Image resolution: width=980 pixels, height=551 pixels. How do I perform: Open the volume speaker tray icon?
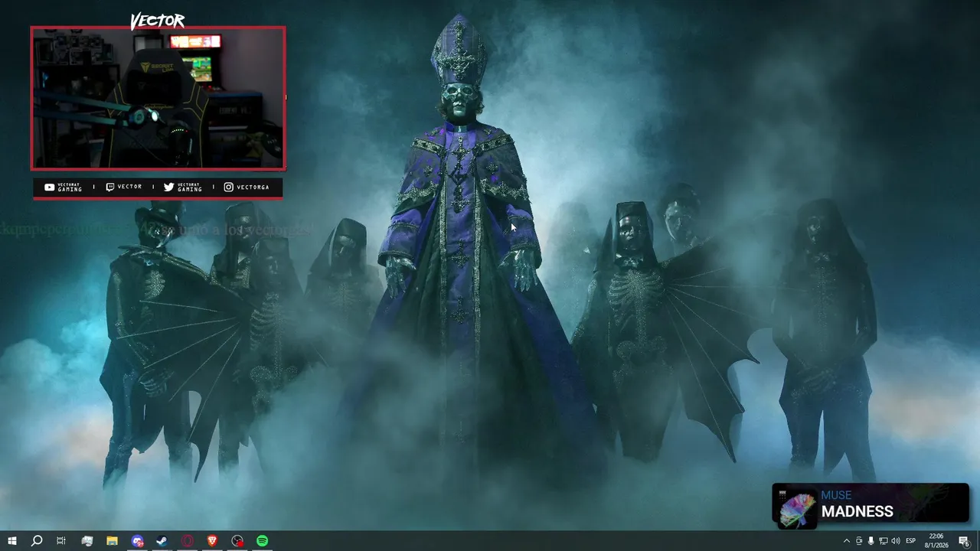point(895,541)
